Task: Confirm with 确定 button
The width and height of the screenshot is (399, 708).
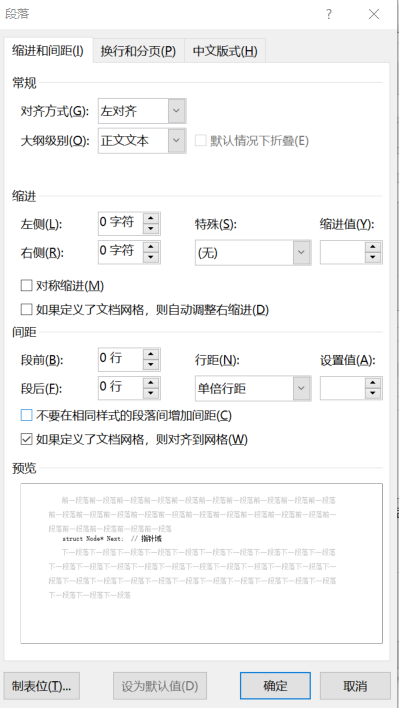Action: (275, 686)
